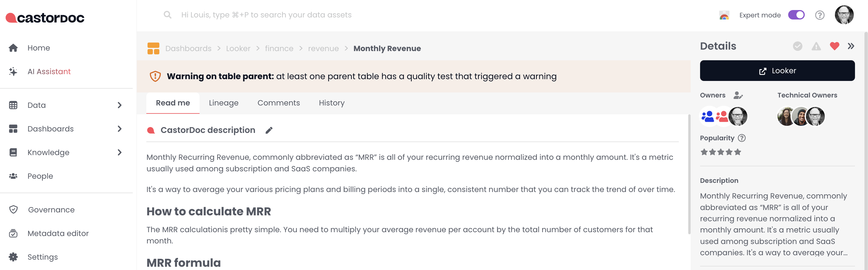This screenshot has height=270, width=868.
Task: Expand the Knowledge sidebar section
Action: point(119,152)
